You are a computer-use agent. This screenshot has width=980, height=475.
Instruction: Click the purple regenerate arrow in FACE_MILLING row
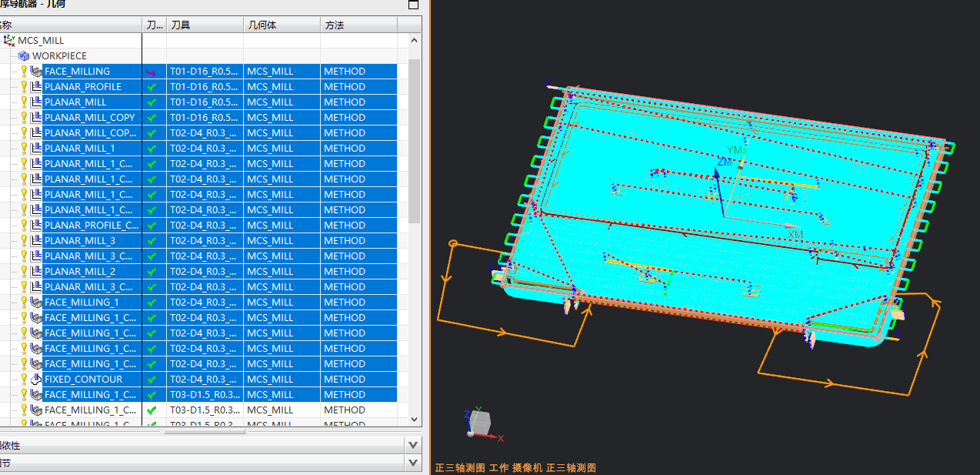coord(152,72)
